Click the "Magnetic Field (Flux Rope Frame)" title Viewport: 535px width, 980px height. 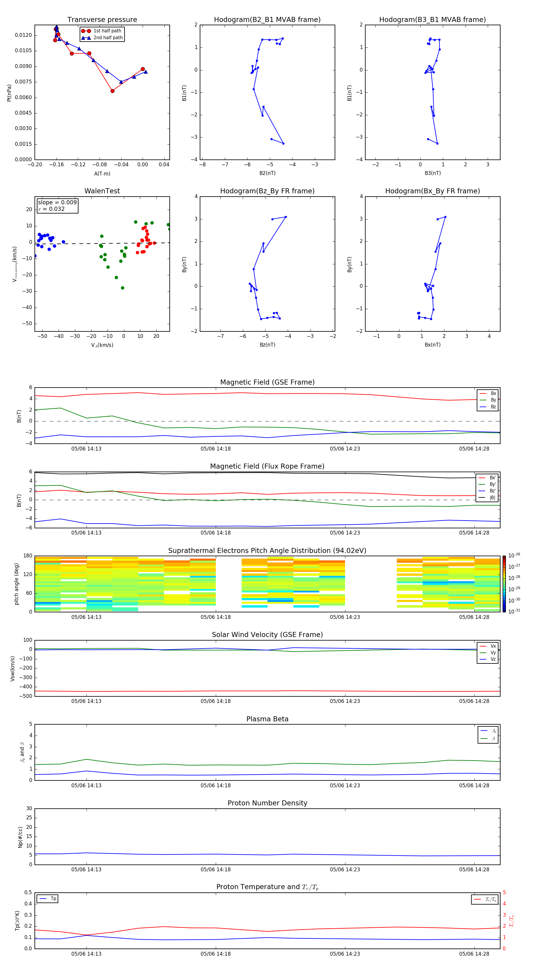click(x=267, y=467)
